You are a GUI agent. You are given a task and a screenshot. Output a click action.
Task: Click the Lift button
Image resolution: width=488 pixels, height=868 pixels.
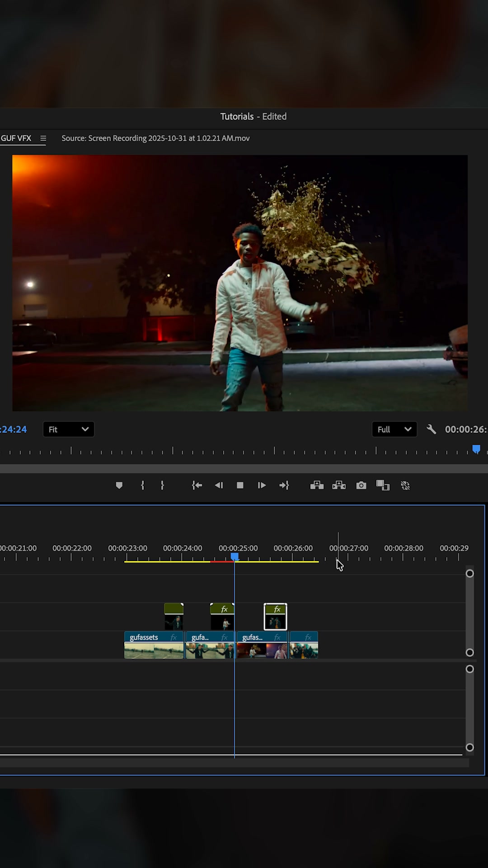(x=317, y=485)
